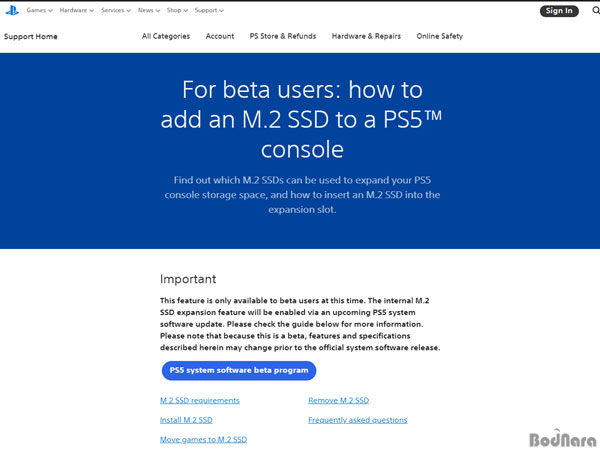Click PS5 system software beta program button
600x450 pixels.
coord(239,370)
